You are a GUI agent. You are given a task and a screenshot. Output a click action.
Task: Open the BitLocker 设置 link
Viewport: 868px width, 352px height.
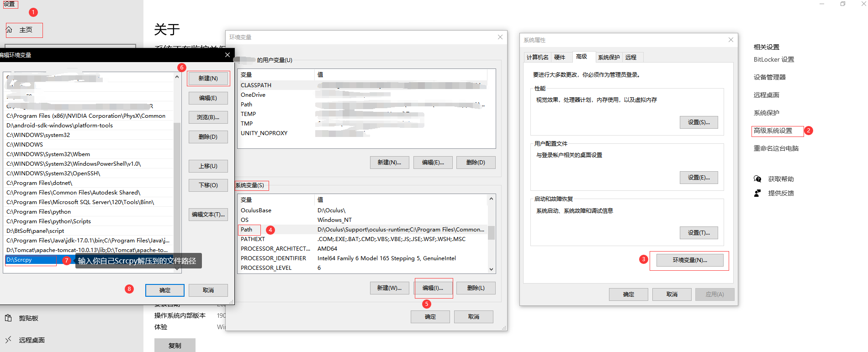[774, 59]
